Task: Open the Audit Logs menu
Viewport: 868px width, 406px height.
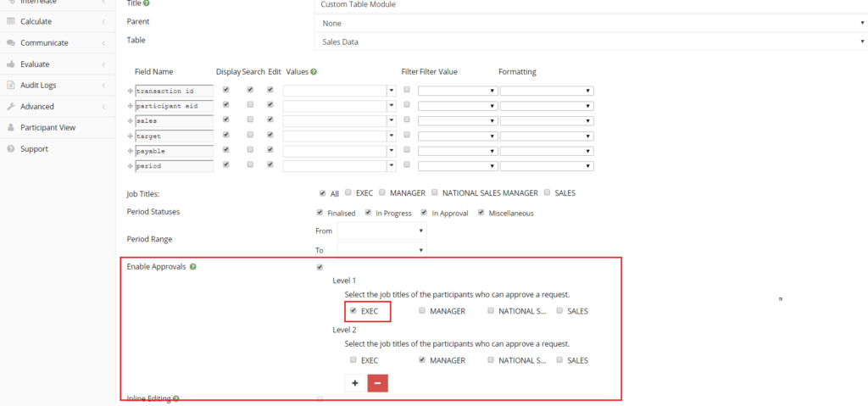Action: click(57, 86)
